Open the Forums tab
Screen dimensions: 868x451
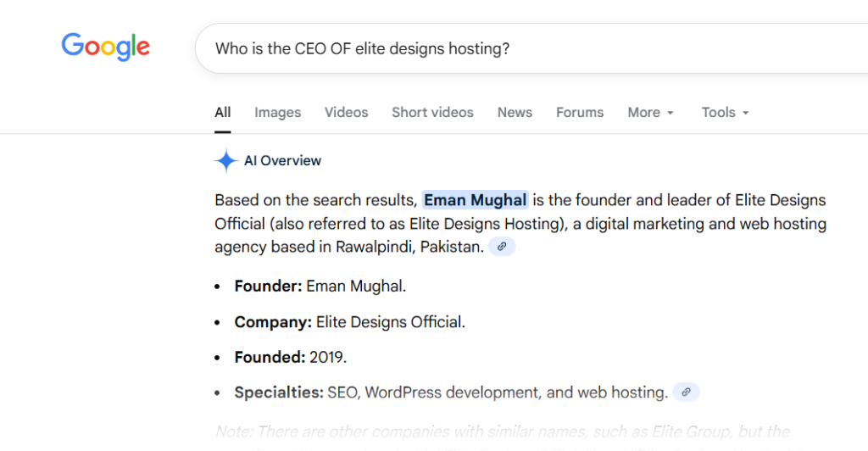[580, 112]
